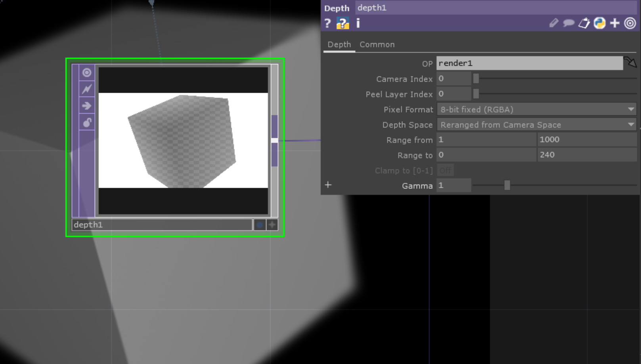Click the Camera Index value field
641x364 pixels.
click(x=453, y=78)
